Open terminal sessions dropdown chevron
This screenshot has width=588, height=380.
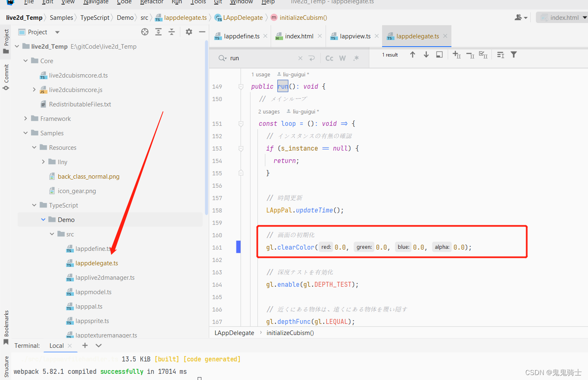pyautogui.click(x=99, y=345)
